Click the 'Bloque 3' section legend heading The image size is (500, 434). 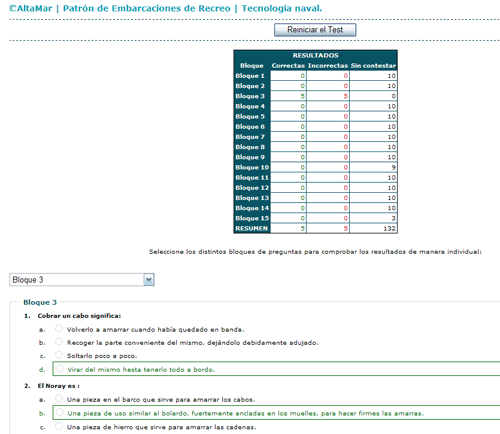[x=40, y=302]
